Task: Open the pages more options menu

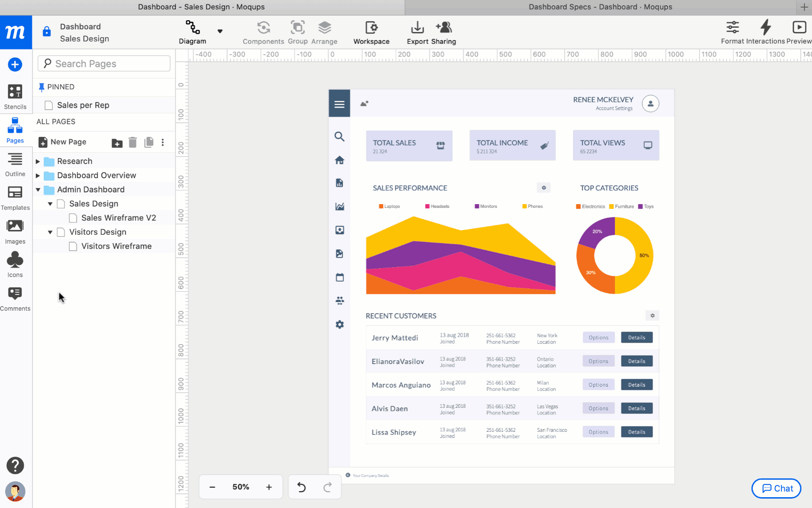Action: click(x=163, y=142)
